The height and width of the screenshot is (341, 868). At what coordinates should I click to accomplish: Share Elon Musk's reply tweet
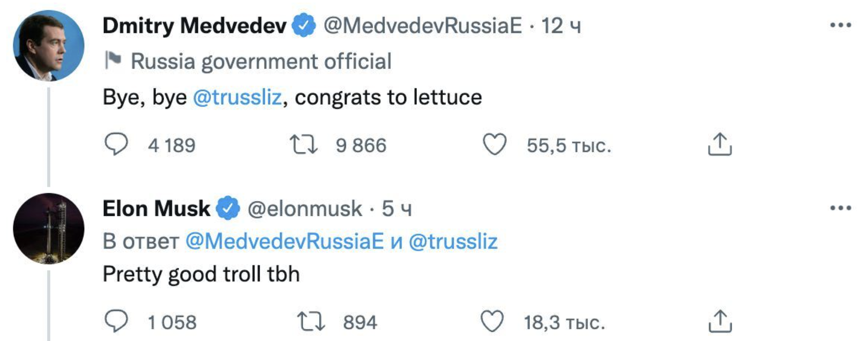pos(720,322)
